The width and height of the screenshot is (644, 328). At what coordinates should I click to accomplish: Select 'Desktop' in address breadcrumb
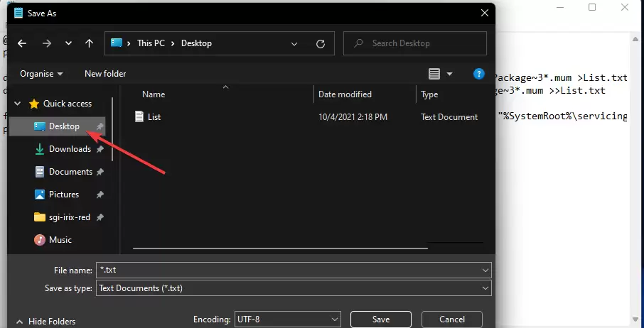pyautogui.click(x=196, y=43)
